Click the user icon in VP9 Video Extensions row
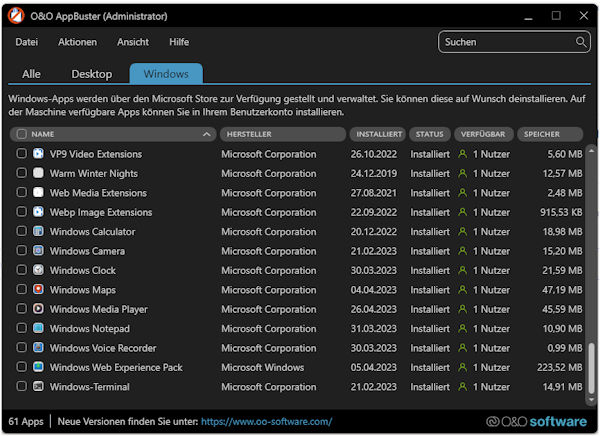 [462, 154]
